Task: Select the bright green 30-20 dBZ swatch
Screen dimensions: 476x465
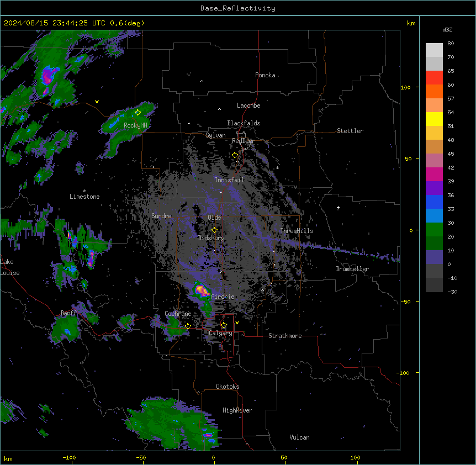Action: 434,230
